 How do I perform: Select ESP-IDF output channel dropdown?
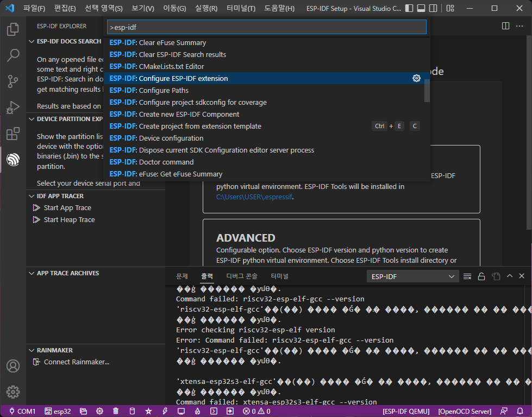pyautogui.click(x=412, y=277)
